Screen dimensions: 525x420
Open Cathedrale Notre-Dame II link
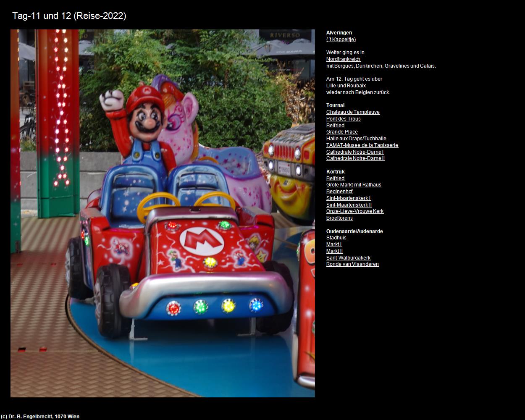pos(355,158)
